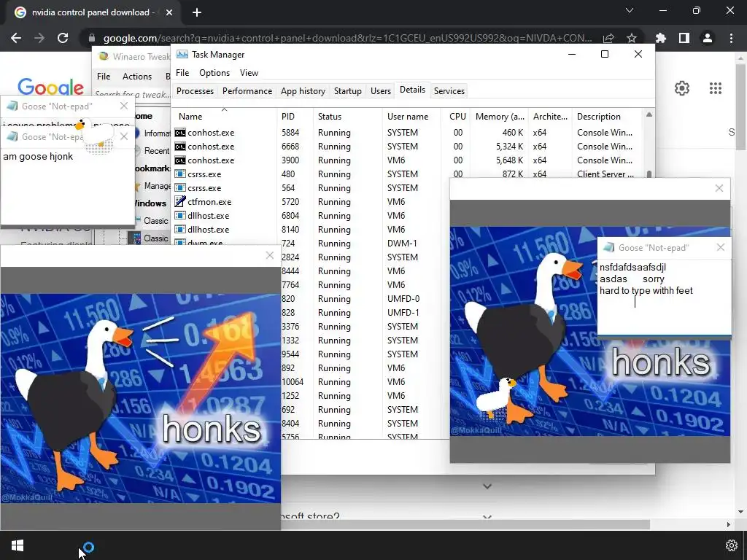Image resolution: width=747 pixels, height=560 pixels.
Task: Open settings gear in taskbar
Action: point(731,545)
